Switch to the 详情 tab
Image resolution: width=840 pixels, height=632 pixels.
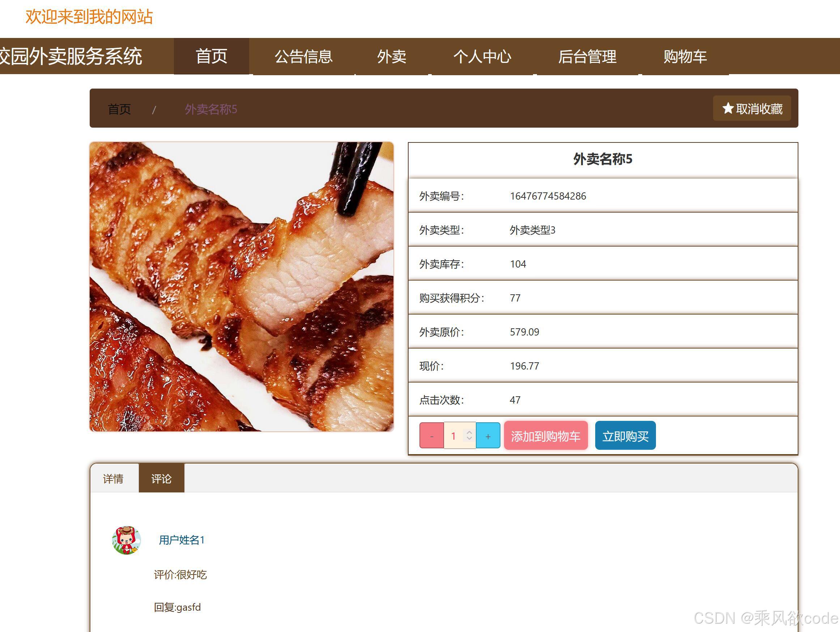(113, 479)
